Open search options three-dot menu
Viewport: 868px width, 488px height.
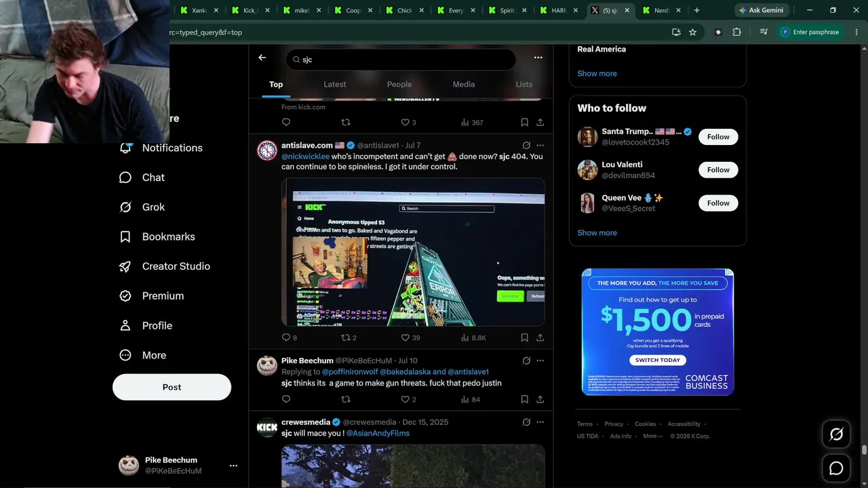click(x=538, y=58)
